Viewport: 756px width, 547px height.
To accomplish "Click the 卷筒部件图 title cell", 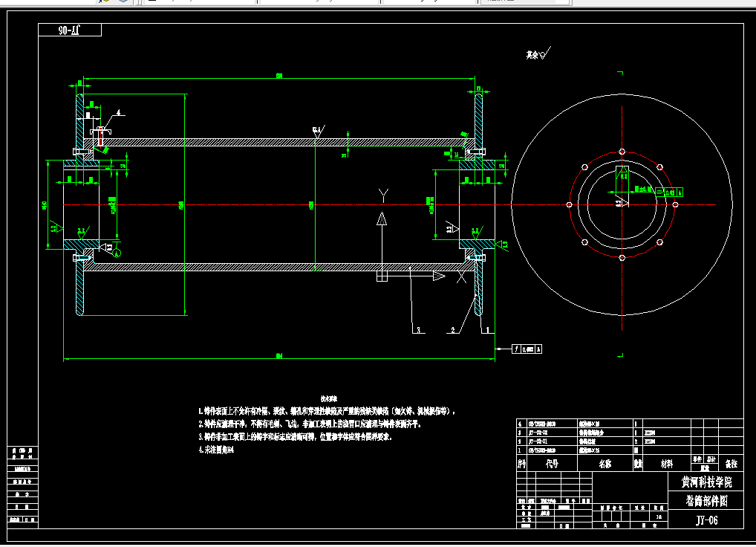I will click(706, 501).
